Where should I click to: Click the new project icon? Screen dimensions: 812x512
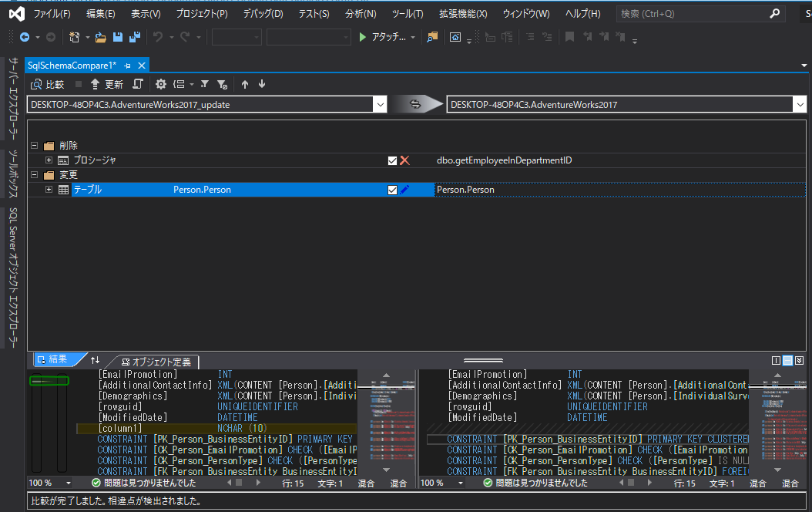click(74, 37)
